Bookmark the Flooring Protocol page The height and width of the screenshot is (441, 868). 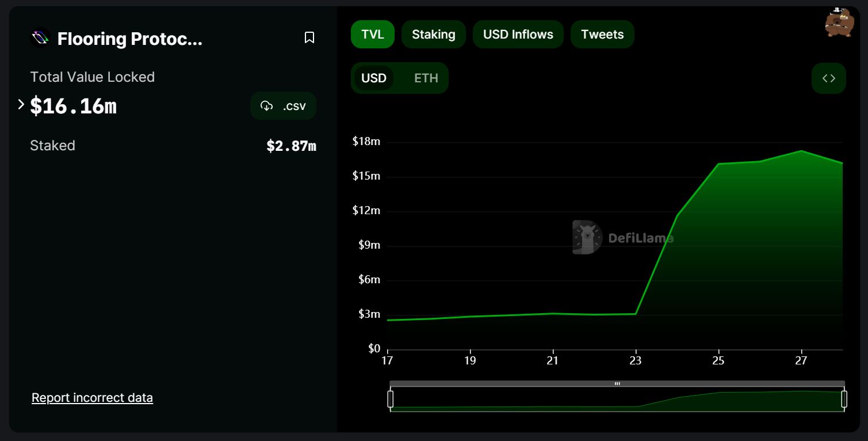(x=309, y=38)
